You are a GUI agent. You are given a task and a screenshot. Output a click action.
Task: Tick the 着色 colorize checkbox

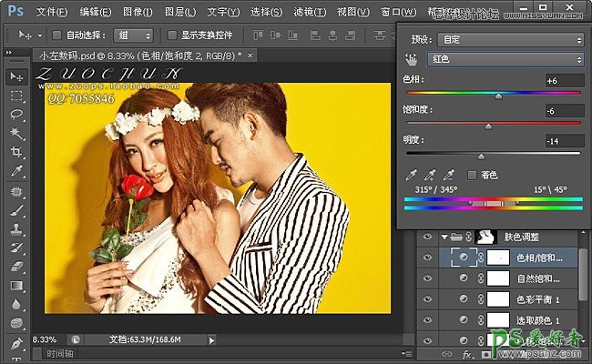(472, 175)
